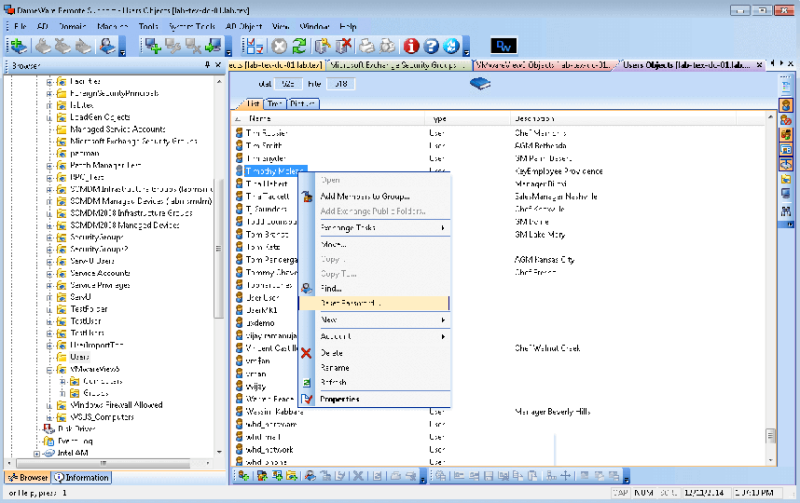The width and height of the screenshot is (800, 503).
Task: Select the Managed Service Accounts folder
Action: click(118, 129)
